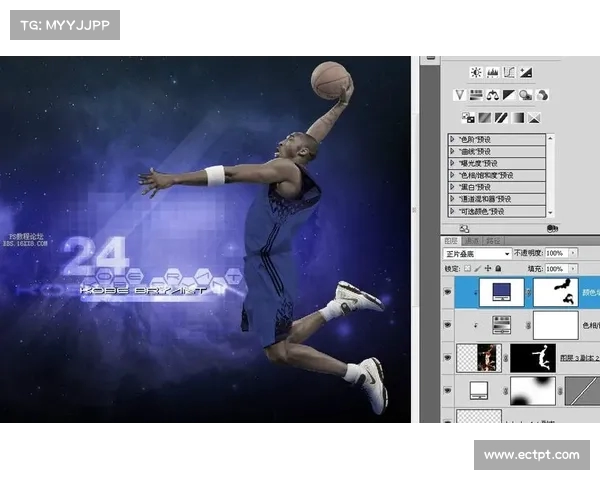Add a Brightness/Contrast adjustment
Viewport: 600px width, 480px height.
[x=476, y=72]
